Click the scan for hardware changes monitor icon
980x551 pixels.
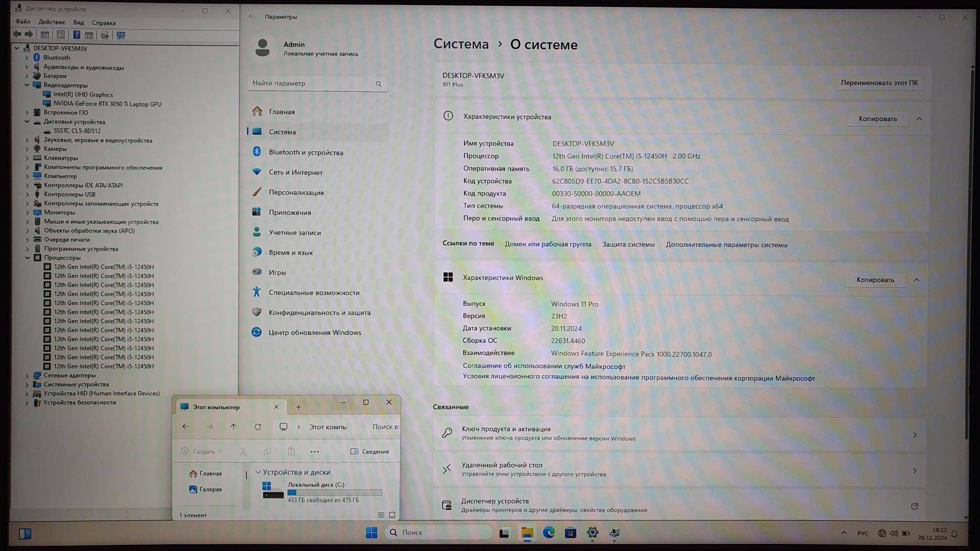point(121,35)
